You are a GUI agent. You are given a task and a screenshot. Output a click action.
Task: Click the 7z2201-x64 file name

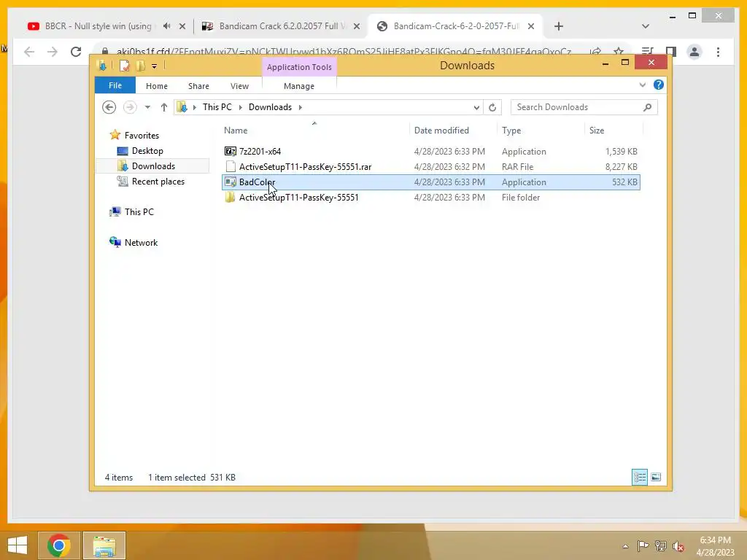260,152
